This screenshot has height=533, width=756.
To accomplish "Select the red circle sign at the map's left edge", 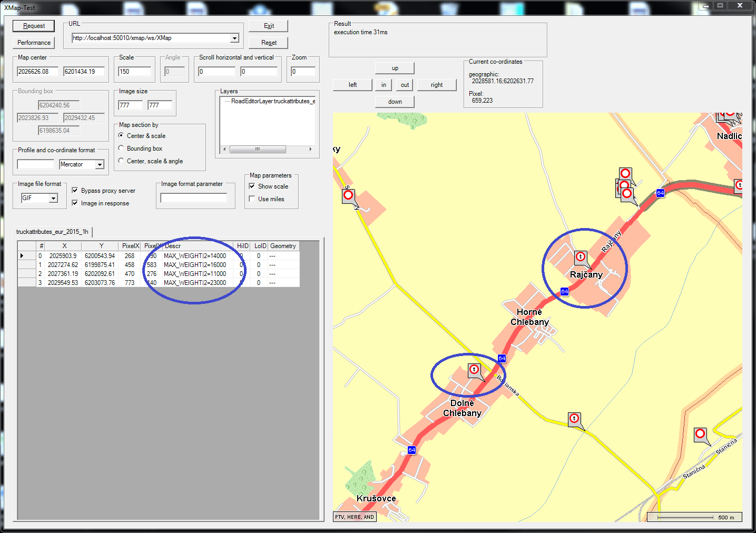I will pos(348,195).
